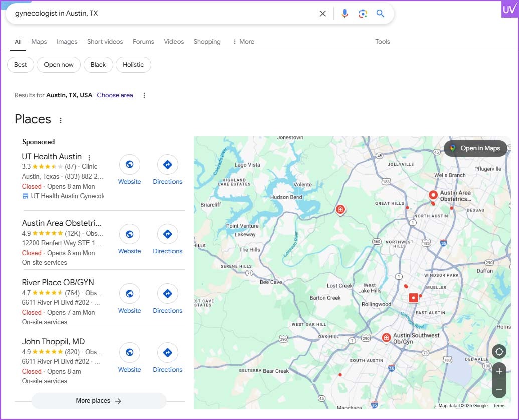Image resolution: width=519 pixels, height=420 pixels.
Task: Click the Directions icon for John Thoppil, MD
Action: (168, 352)
